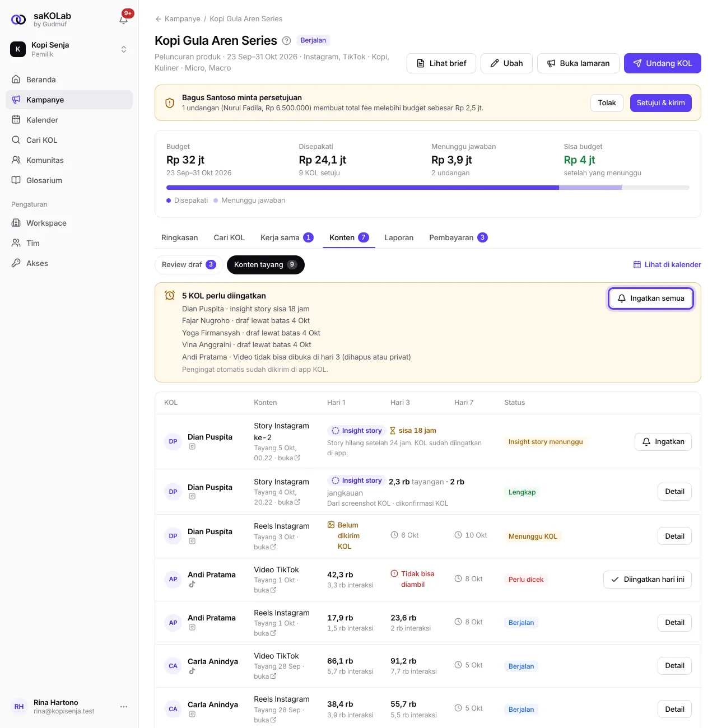Open the Andi Pratama Video TikTok external link
717x728 pixels.
coord(273,590)
